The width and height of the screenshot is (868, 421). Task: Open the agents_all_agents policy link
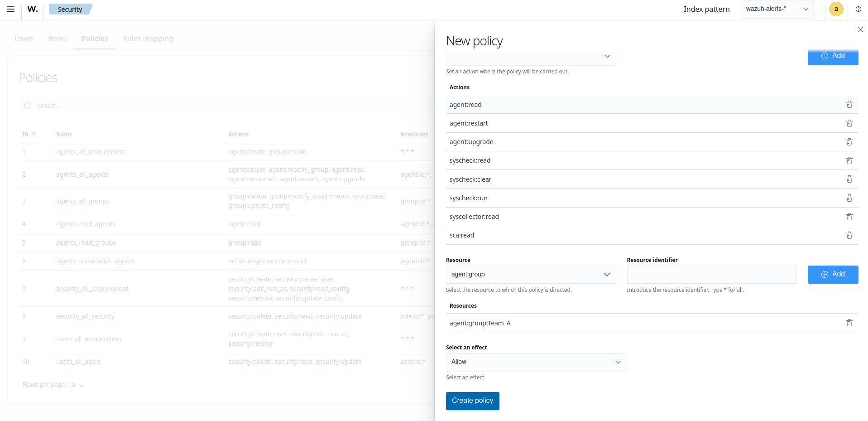[x=82, y=174]
